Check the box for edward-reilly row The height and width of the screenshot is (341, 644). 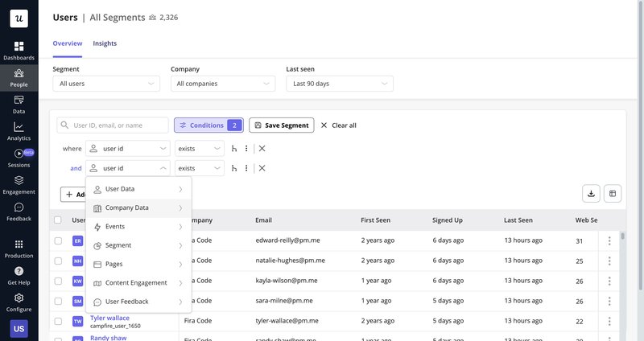[58, 240]
